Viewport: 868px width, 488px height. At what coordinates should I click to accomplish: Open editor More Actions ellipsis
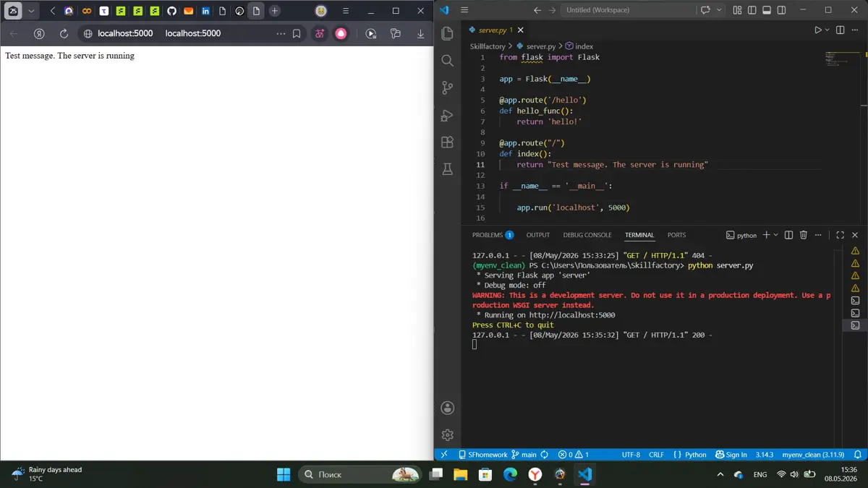pyautogui.click(x=854, y=30)
